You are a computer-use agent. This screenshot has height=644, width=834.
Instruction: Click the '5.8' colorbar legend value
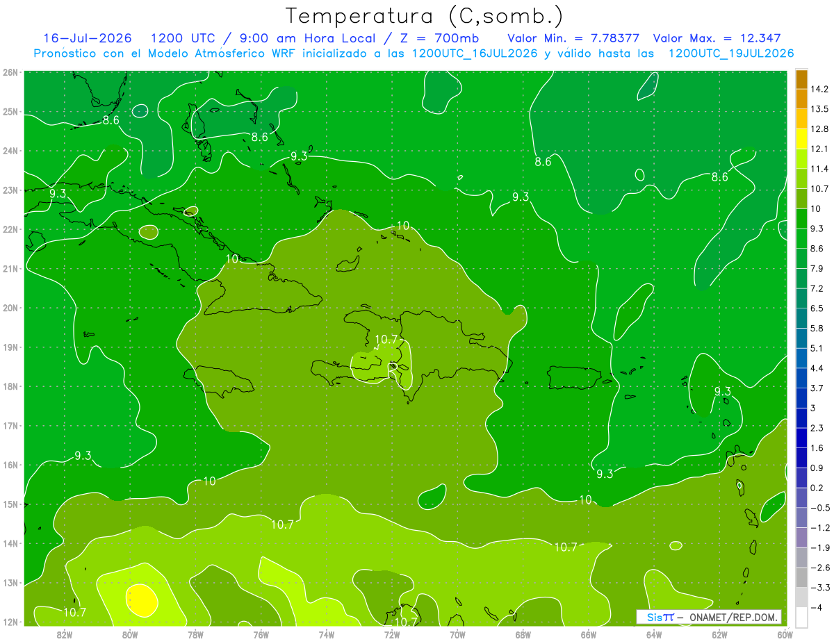pyautogui.click(x=817, y=328)
